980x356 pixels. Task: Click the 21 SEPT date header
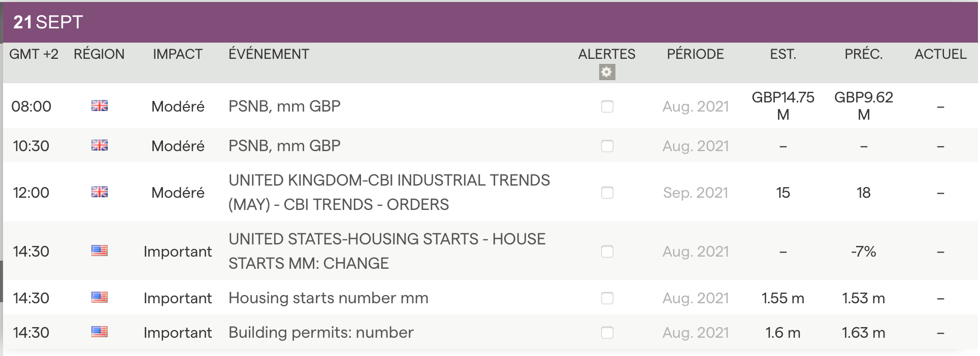[48, 22]
